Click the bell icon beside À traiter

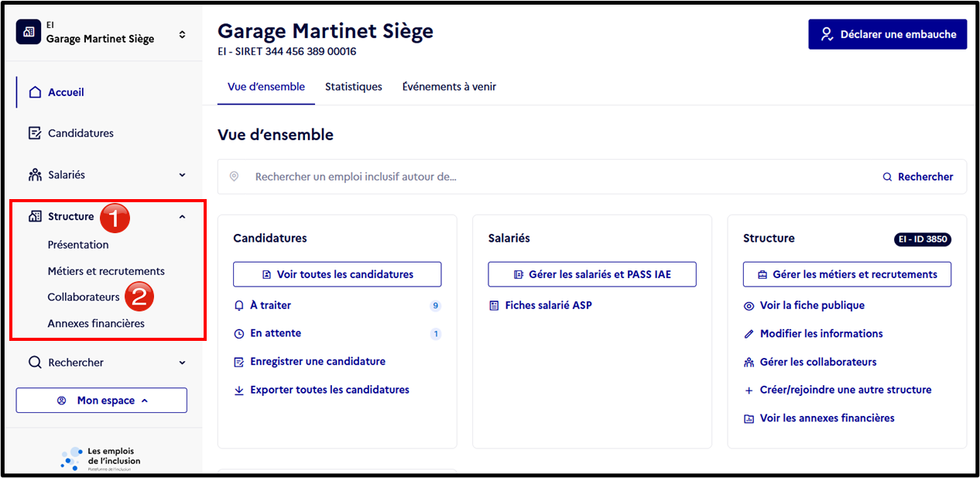239,306
